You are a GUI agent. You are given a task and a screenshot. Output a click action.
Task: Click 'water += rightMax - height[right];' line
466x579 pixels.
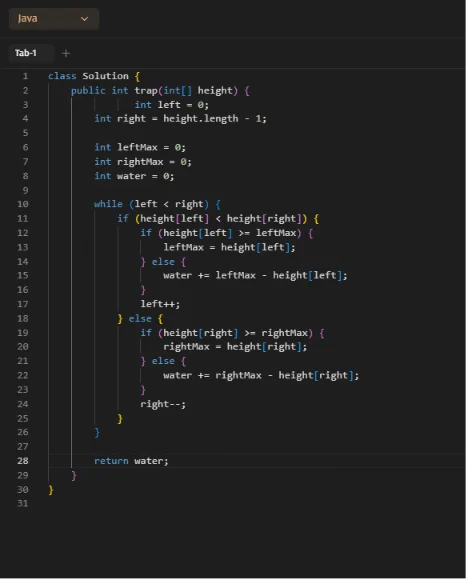click(x=261, y=376)
